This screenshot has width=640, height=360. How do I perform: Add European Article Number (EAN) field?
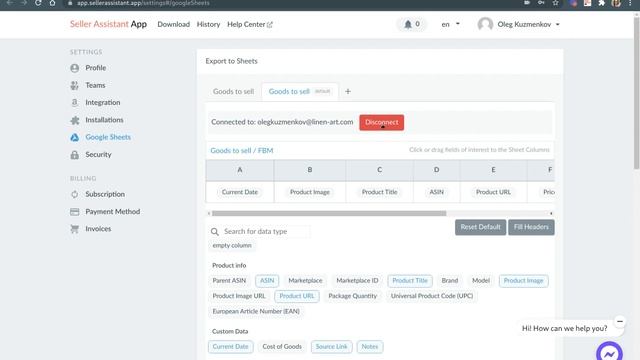pyautogui.click(x=256, y=311)
